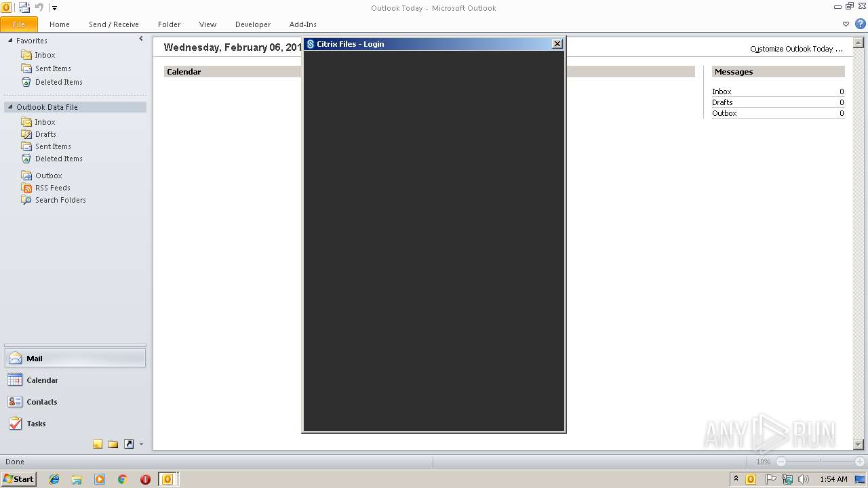Open the Folder ribbon tab

170,24
